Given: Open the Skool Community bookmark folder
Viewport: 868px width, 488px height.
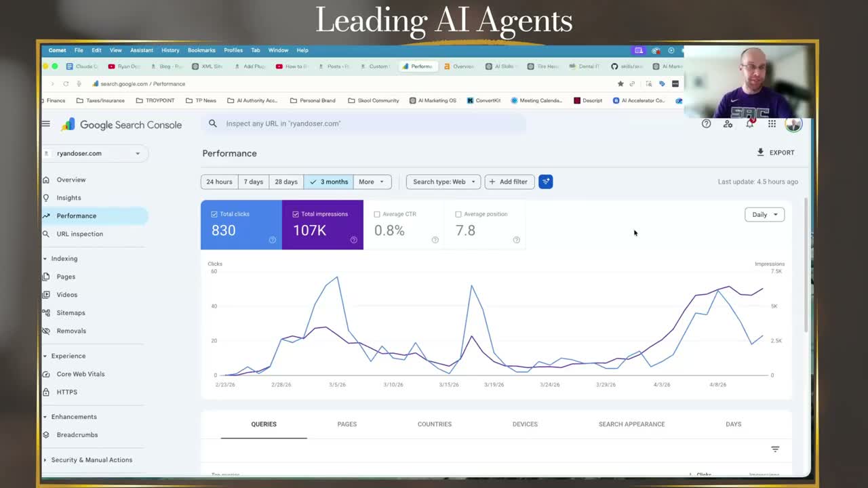Looking at the screenshot, I should [373, 100].
